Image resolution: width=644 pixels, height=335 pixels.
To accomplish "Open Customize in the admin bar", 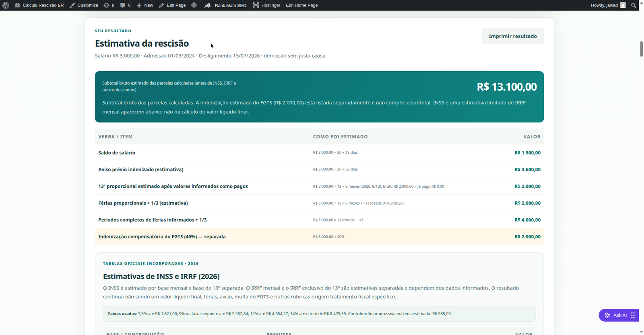I will pyautogui.click(x=84, y=5).
